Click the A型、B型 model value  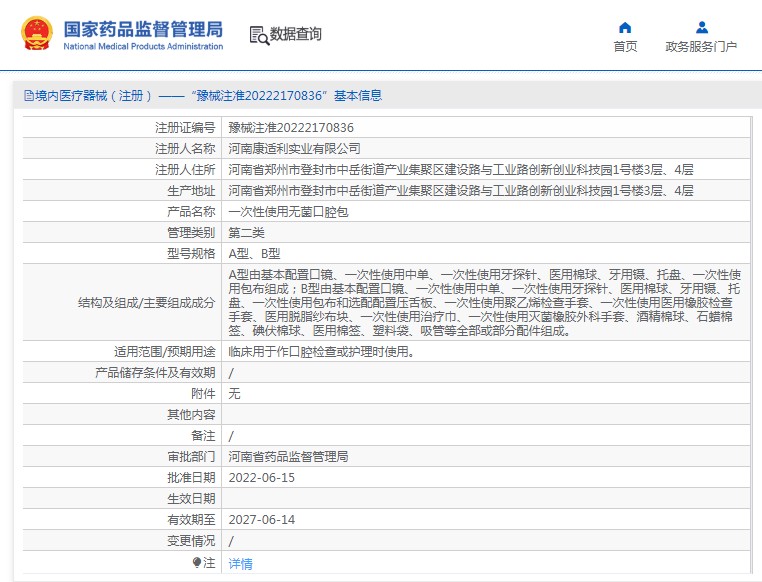(x=254, y=254)
